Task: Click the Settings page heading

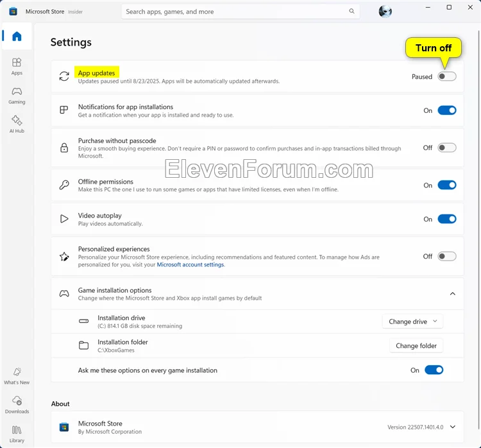Action: 71,42
